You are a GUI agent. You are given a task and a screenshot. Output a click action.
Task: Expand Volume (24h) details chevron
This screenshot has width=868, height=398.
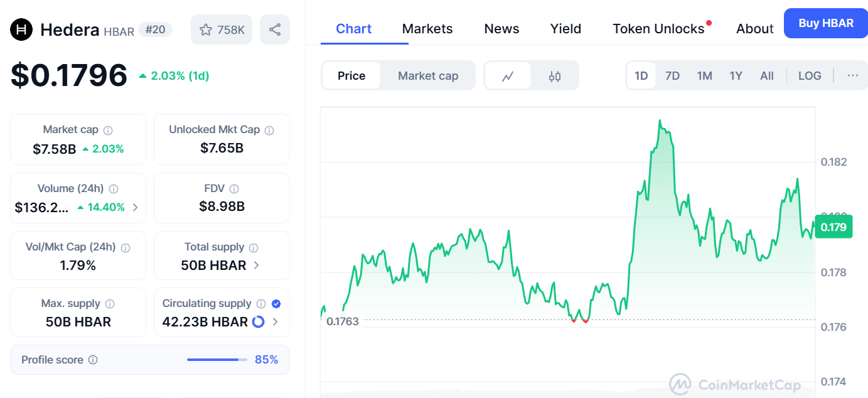(136, 207)
